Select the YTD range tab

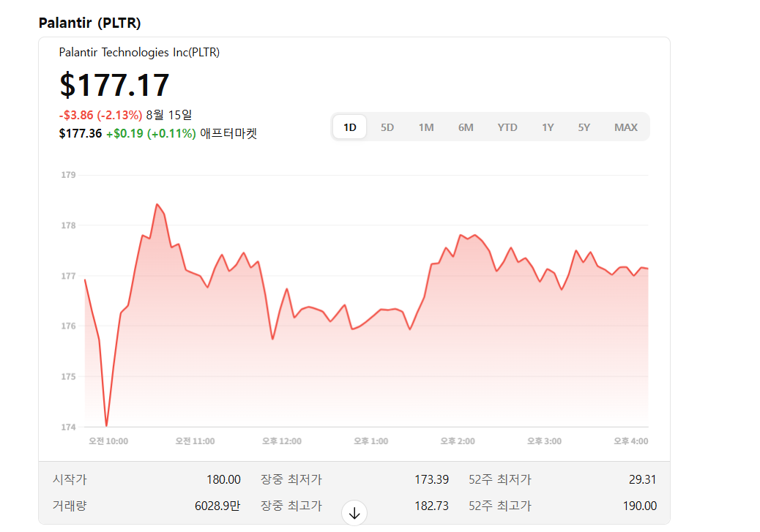507,127
